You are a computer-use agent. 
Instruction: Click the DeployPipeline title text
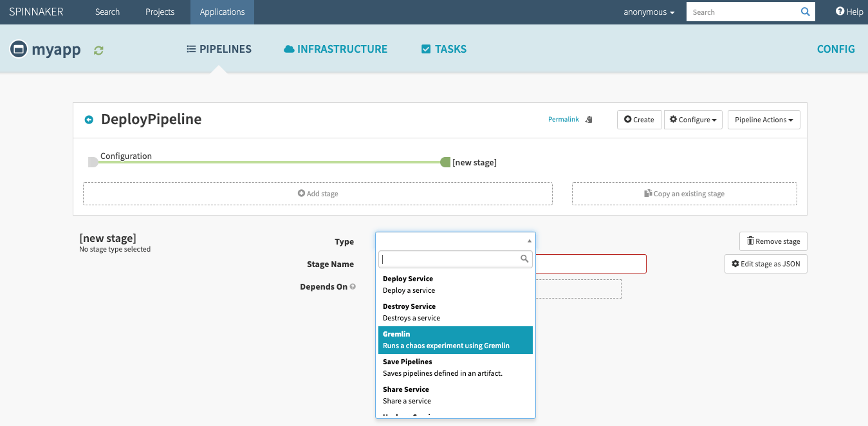click(x=151, y=120)
